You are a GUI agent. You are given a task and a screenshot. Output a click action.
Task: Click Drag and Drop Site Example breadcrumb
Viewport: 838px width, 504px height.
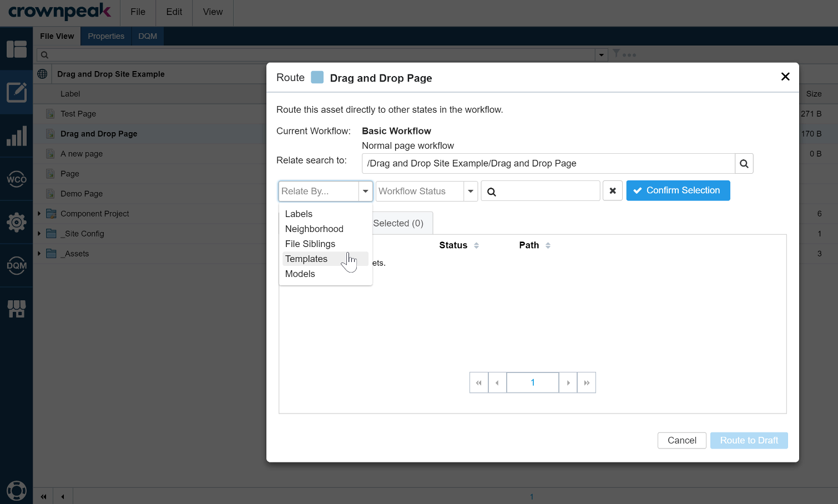click(111, 74)
